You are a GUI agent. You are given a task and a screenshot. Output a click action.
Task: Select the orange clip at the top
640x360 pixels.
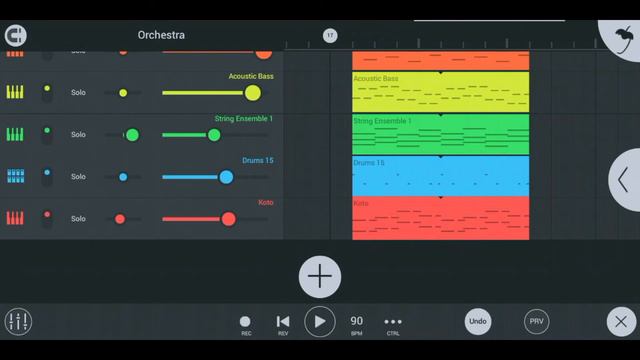pyautogui.click(x=441, y=60)
